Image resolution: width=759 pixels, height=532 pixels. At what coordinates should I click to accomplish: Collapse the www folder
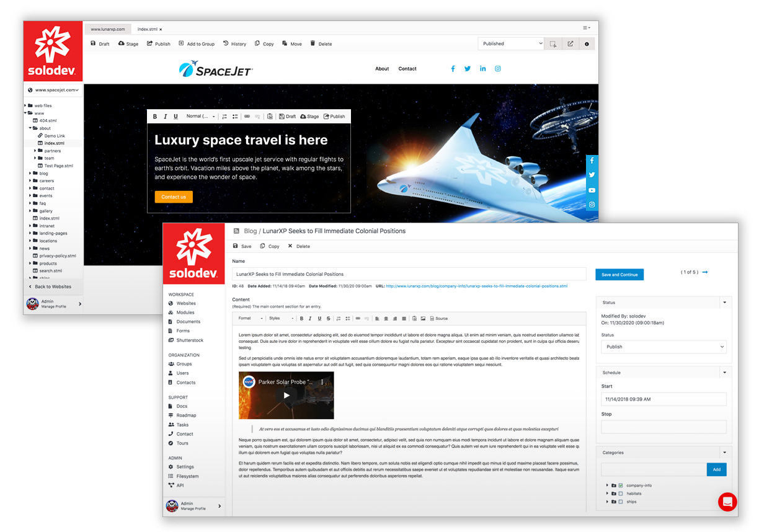[x=25, y=113]
